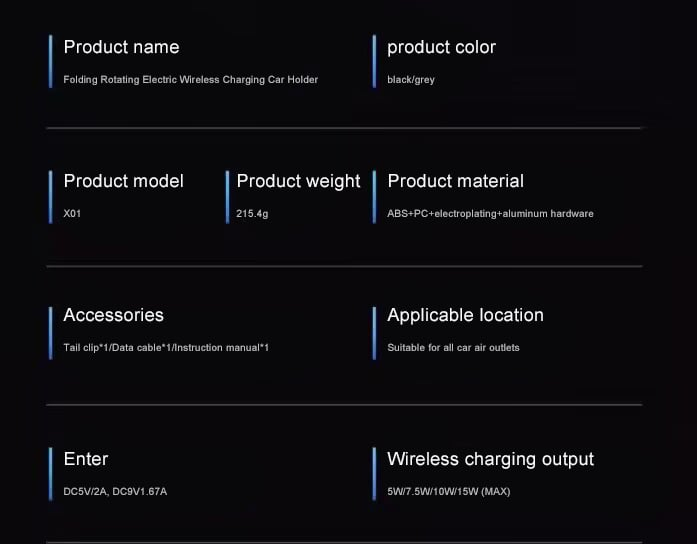Click the "Applicable location" heading
Image resolution: width=697 pixels, height=544 pixels.
coord(465,315)
